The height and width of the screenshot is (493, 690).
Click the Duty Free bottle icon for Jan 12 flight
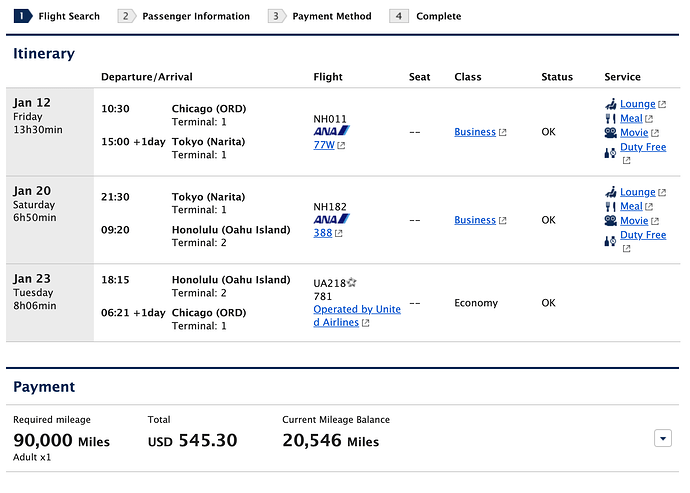tap(610, 153)
